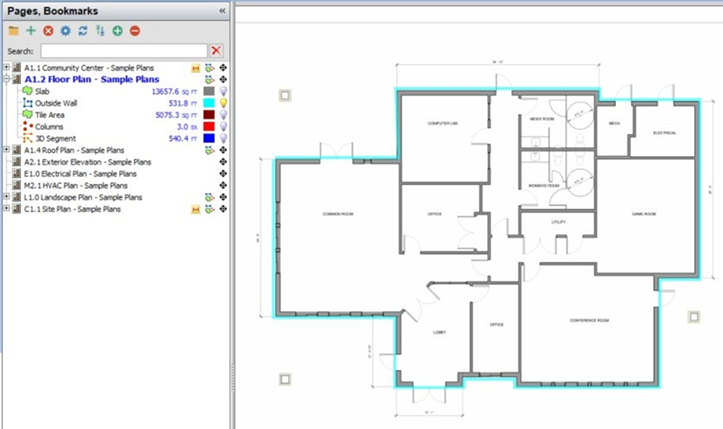Click the red circle collapse-all icon
Viewport: 723px width, 429px height.
[x=135, y=31]
